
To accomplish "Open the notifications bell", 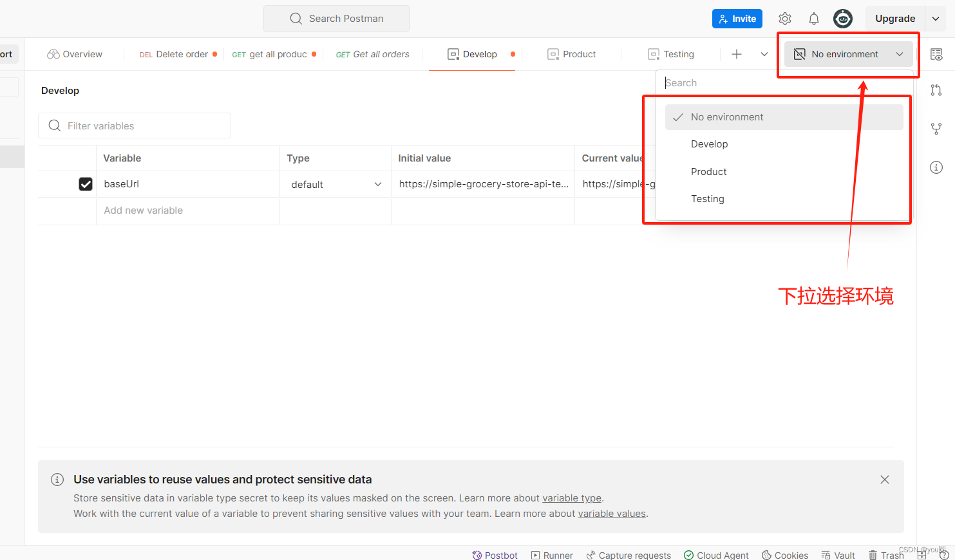I will pos(814,19).
